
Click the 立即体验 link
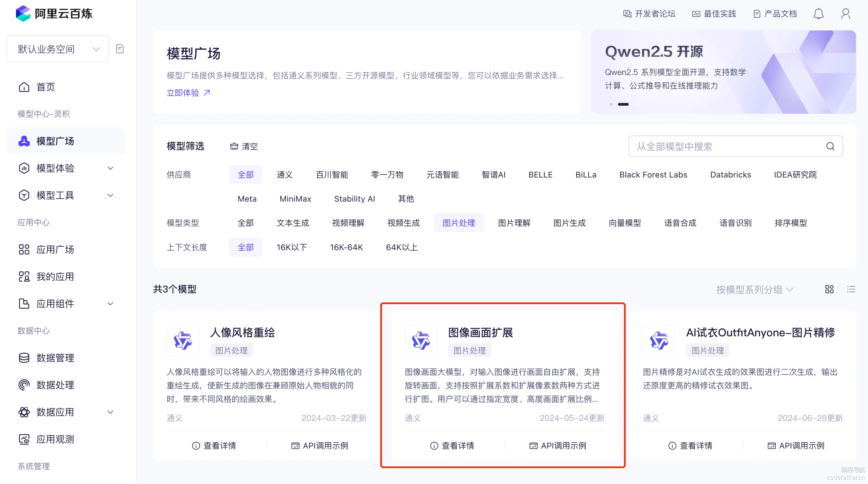pos(188,93)
